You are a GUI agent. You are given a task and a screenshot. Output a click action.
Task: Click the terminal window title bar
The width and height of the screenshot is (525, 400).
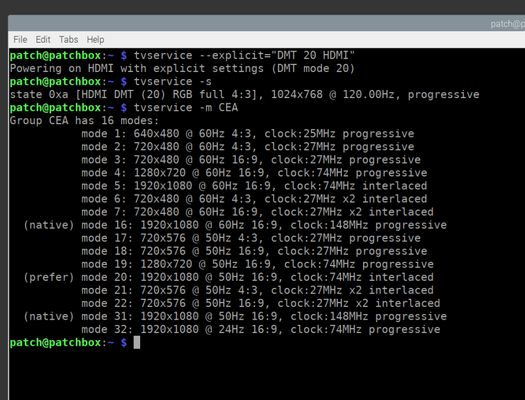[x=267, y=23]
